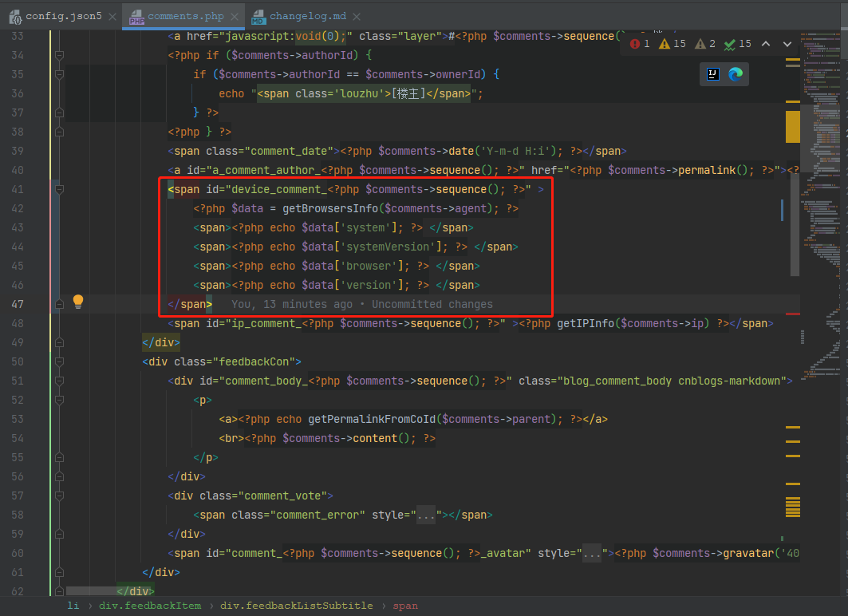This screenshot has width=848, height=616.
Task: Select the li breadcrumb
Action: (x=73, y=606)
